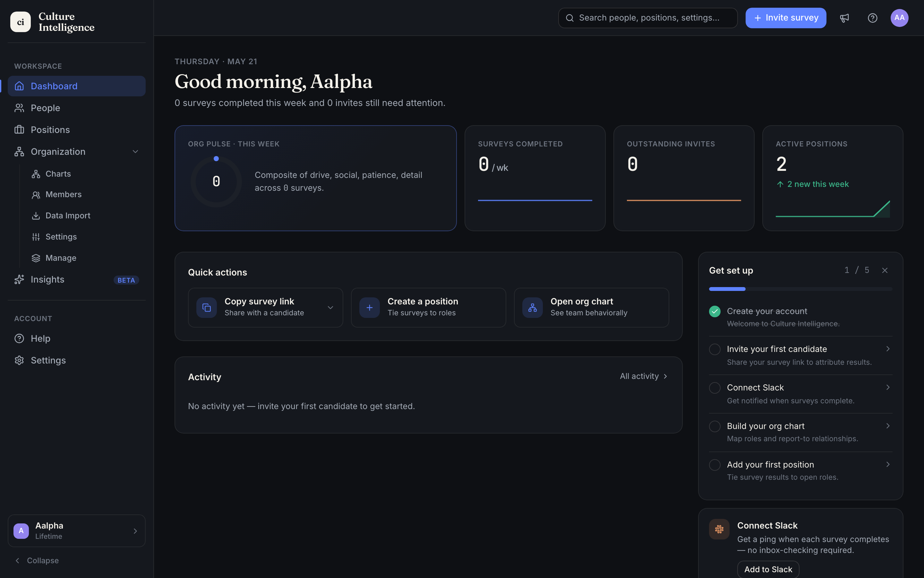The width and height of the screenshot is (924, 578).
Task: Open the People page
Action: click(x=76, y=108)
